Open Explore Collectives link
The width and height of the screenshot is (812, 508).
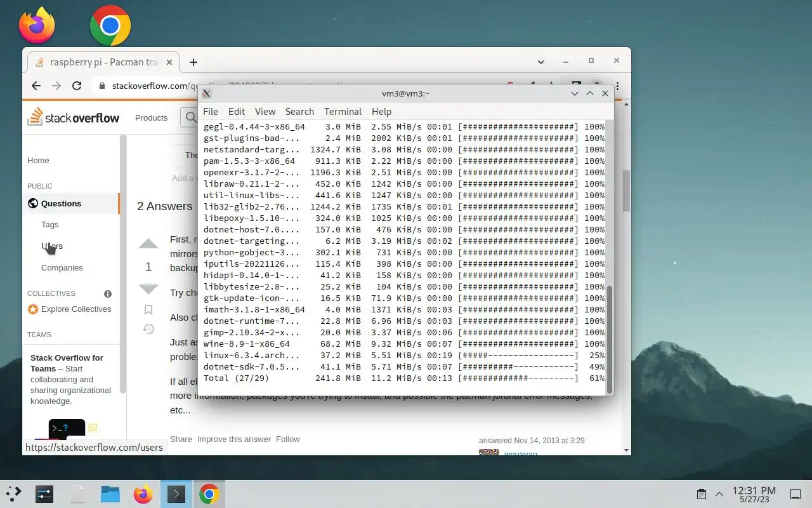[x=69, y=309]
